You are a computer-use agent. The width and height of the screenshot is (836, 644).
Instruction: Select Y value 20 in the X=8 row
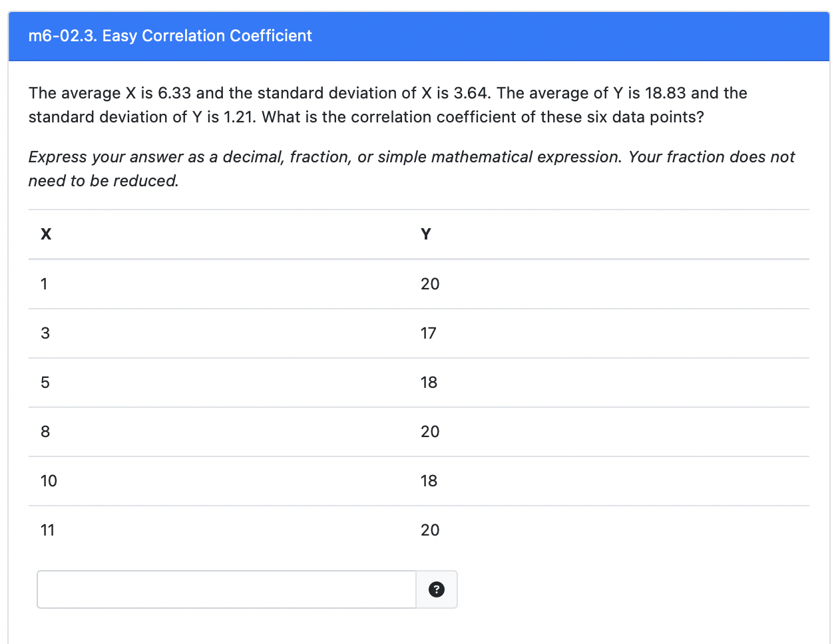pos(430,432)
